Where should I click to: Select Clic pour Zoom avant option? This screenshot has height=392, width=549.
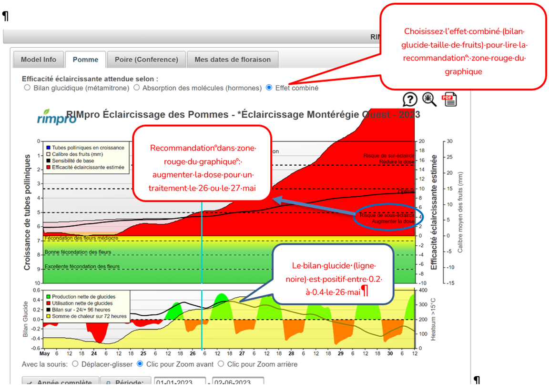(140, 364)
